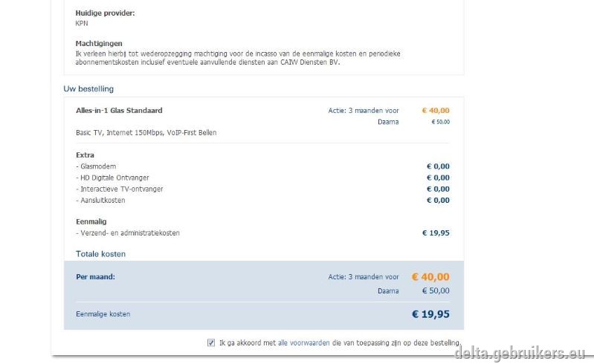Uncheck the agree to voorwaarden checkbox

tap(211, 342)
